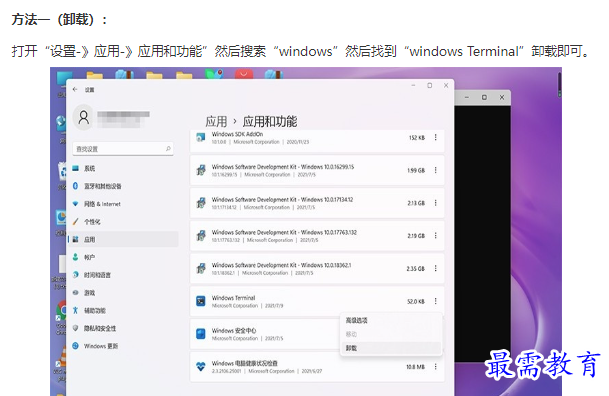Click the PC Health Check heart icon
609x396 pixels.
pos(201,366)
